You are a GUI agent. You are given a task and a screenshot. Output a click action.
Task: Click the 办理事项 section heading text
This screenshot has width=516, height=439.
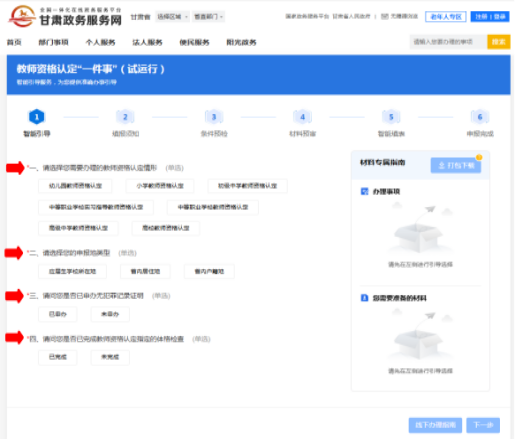click(386, 192)
